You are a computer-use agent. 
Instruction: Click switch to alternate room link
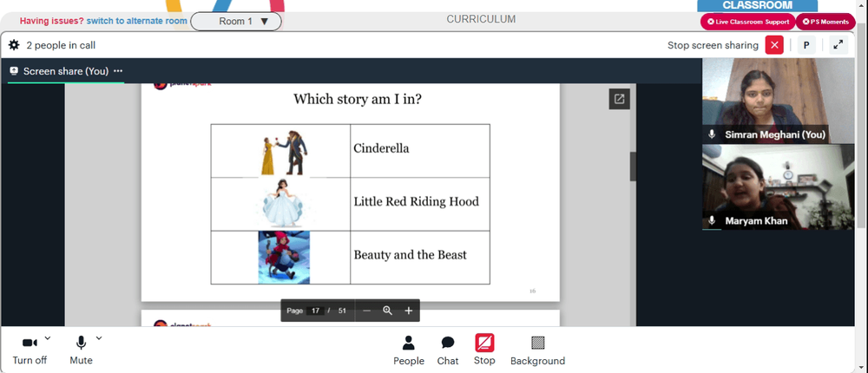(137, 21)
